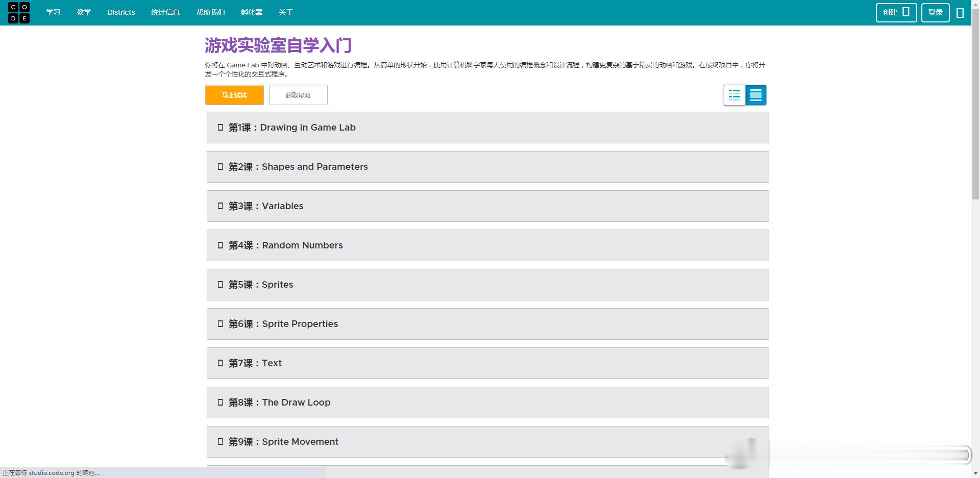
Task: Open the 学习 menu item
Action: coord(53,12)
